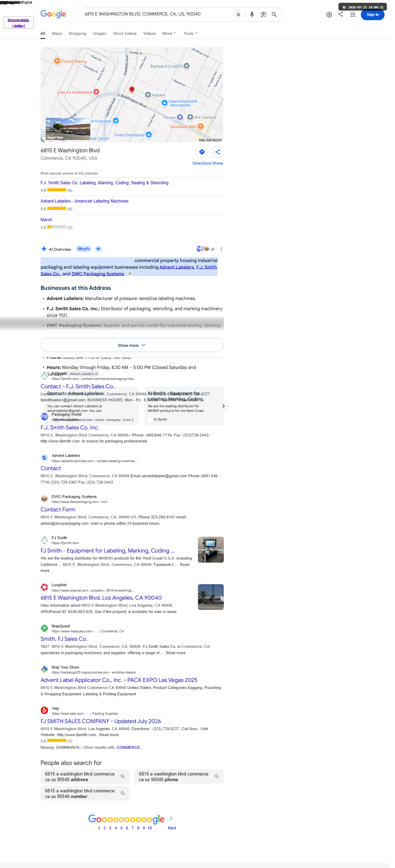This screenshot has height=868, width=395.
Task: Switch to the Shopping tab
Action: [77, 33]
